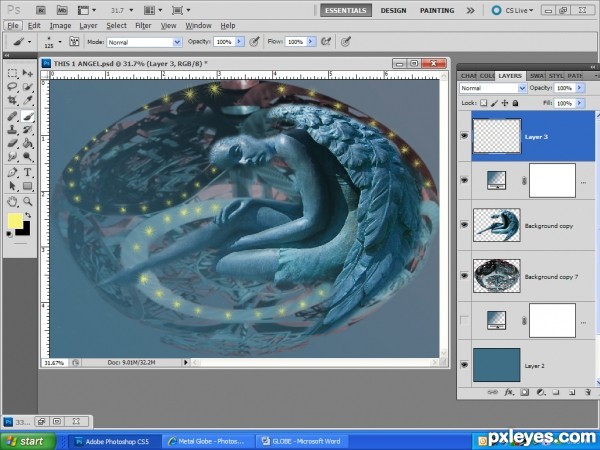Select the Path Selection tool
Image resolution: width=600 pixels, height=450 pixels.
[x=12, y=186]
